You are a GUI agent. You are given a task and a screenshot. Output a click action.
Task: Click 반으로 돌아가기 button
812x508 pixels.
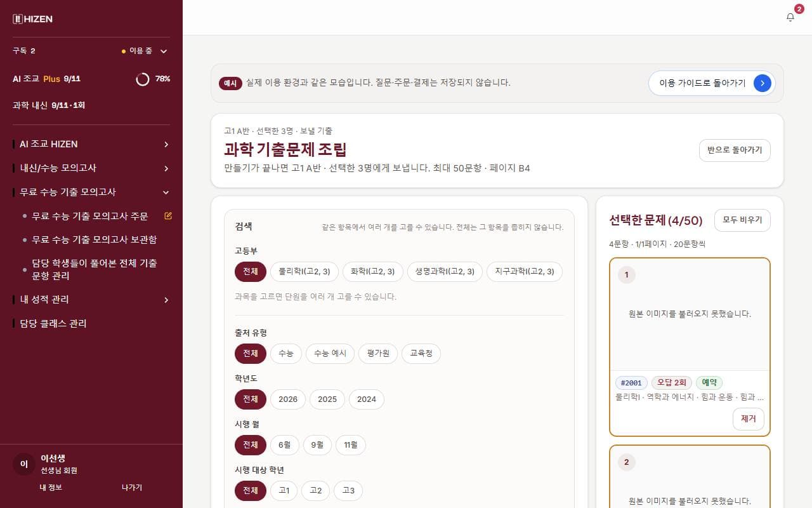tap(735, 150)
